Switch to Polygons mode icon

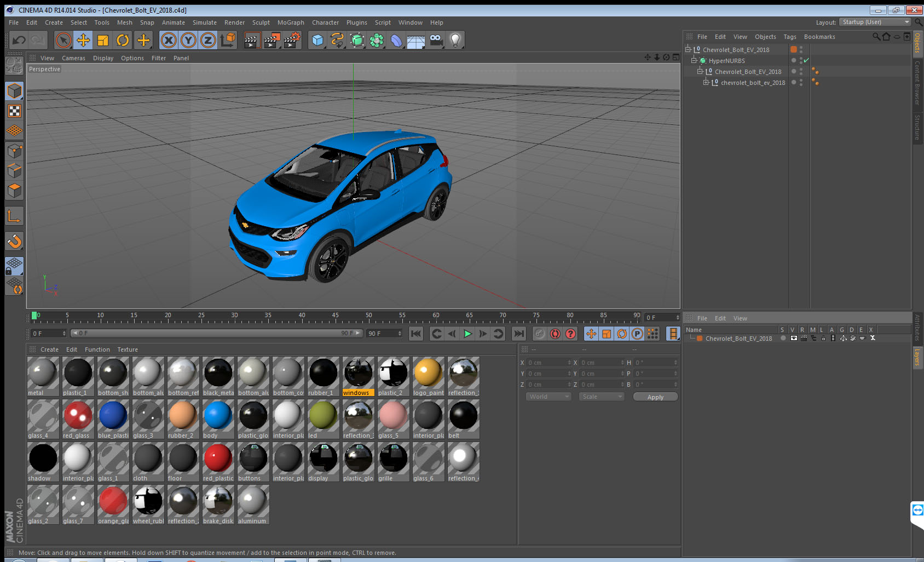[x=14, y=190]
